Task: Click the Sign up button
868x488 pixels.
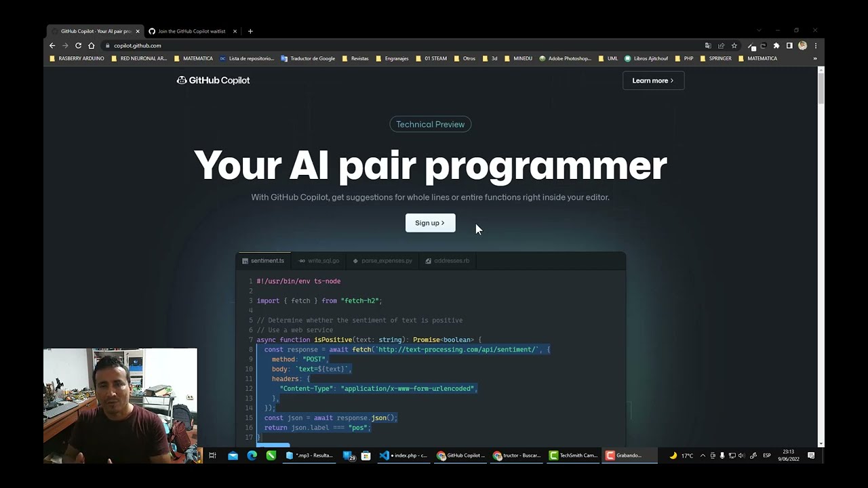Action: point(430,223)
